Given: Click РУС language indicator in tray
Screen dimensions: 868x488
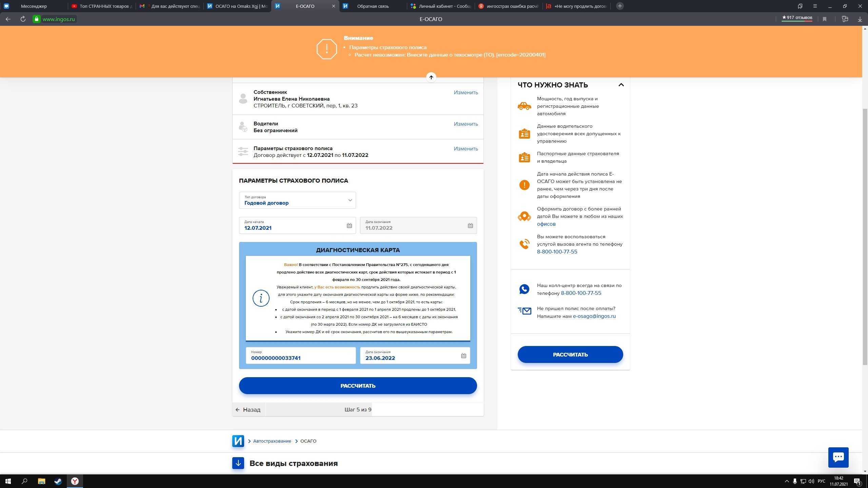Looking at the screenshot, I should 822,481.
